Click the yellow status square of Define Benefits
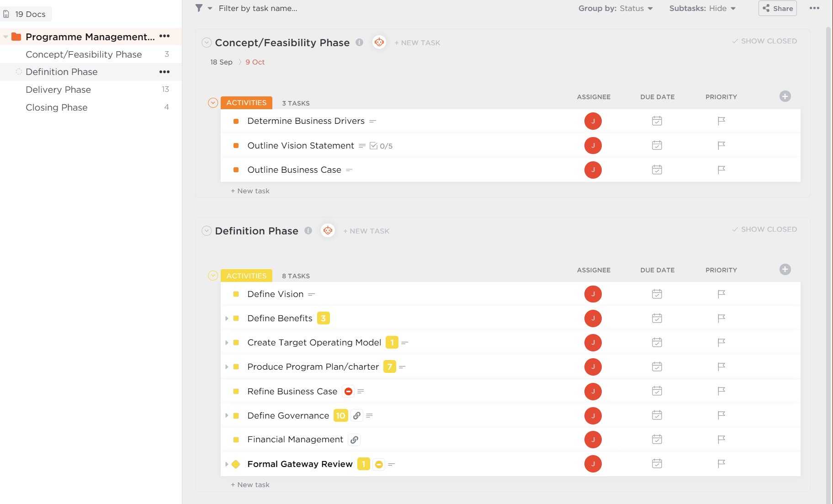This screenshot has height=504, width=833. click(x=236, y=318)
